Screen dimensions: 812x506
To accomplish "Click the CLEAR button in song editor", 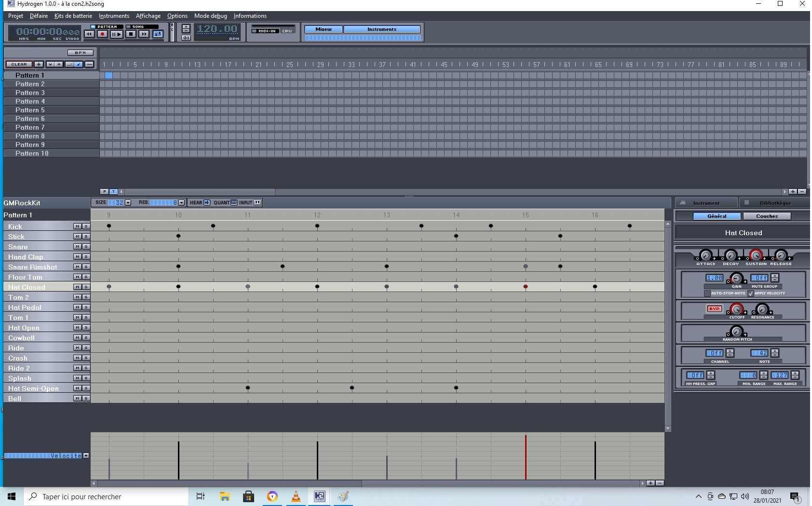I will pyautogui.click(x=19, y=65).
